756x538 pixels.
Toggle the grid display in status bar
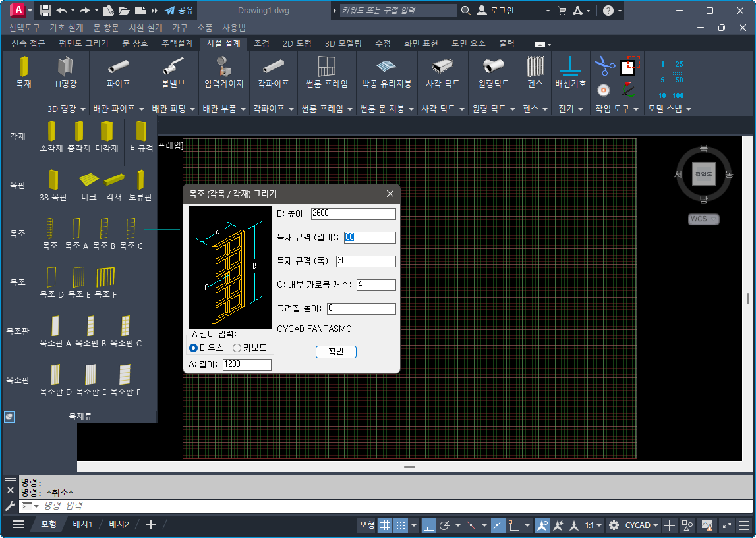coord(384,525)
